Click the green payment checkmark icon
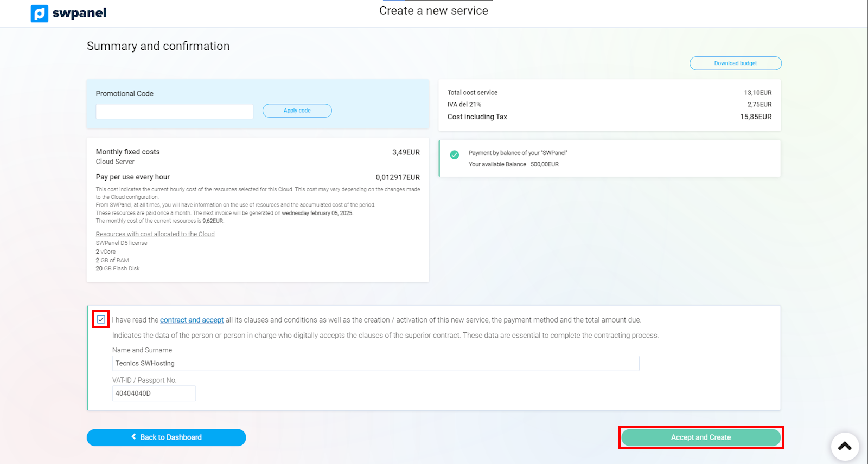Viewport: 868px width, 464px height. (455, 155)
